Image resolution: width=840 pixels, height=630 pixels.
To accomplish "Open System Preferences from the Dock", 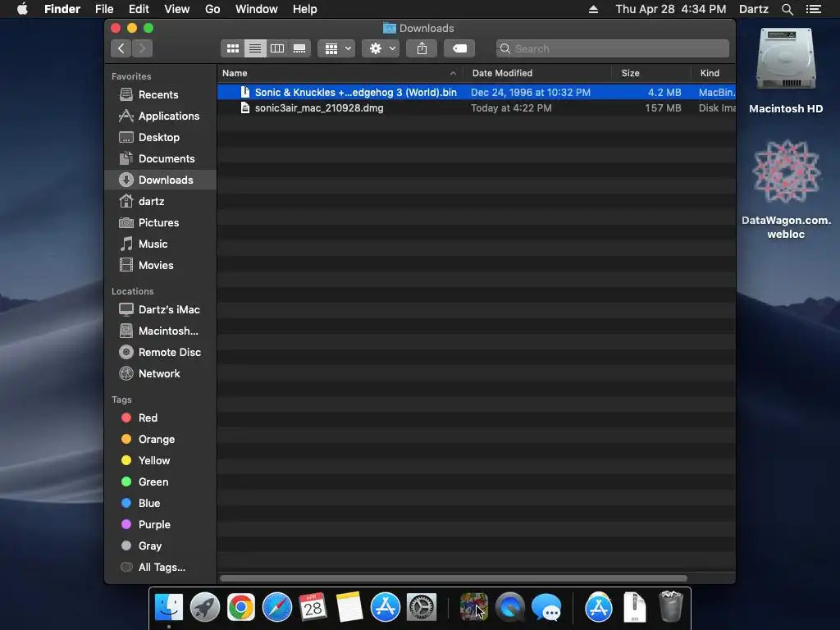I will tap(422, 608).
